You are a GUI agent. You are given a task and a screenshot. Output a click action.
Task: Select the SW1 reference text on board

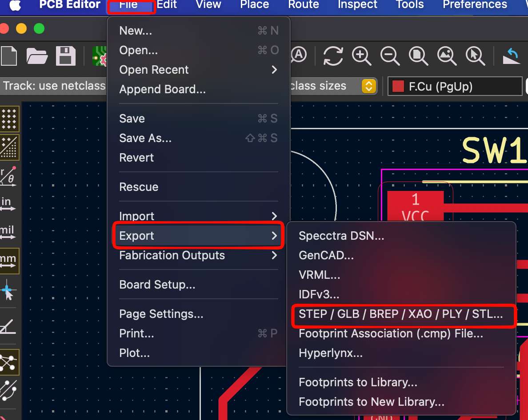494,151
